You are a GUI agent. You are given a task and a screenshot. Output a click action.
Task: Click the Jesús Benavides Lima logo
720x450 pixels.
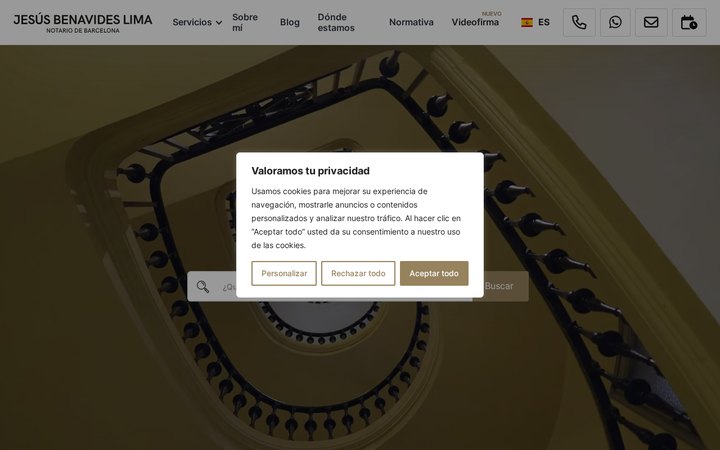[83, 23]
